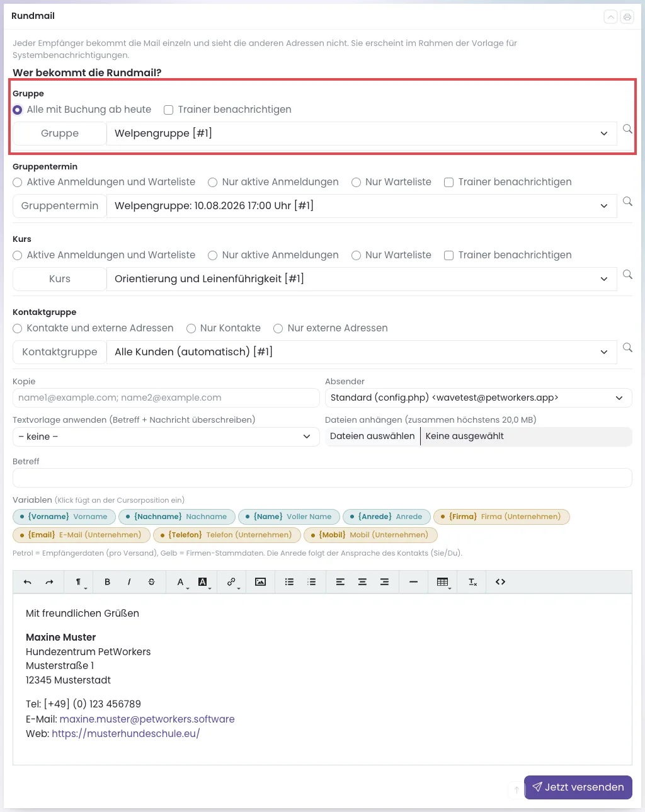Focus the Kopie email address field
This screenshot has height=812, width=645.
click(x=166, y=397)
